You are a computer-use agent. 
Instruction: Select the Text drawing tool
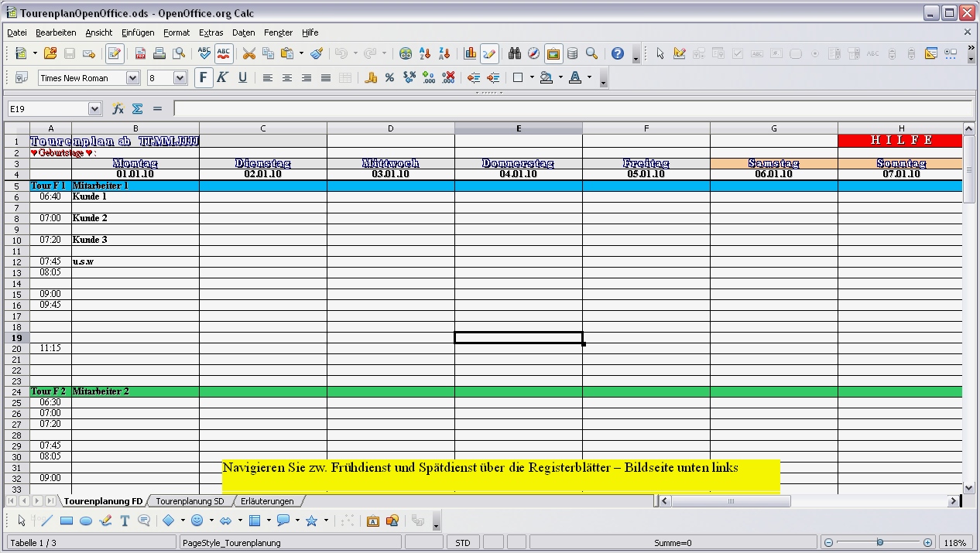125,521
